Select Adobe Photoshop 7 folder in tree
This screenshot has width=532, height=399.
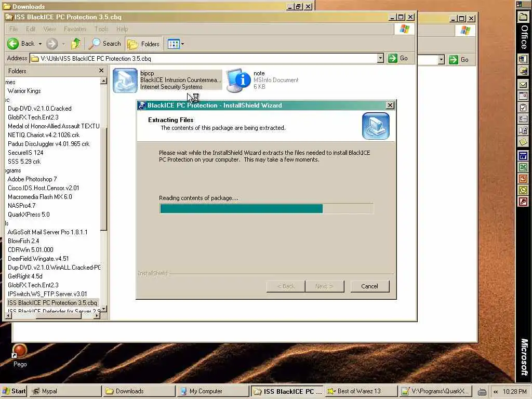coord(32,179)
